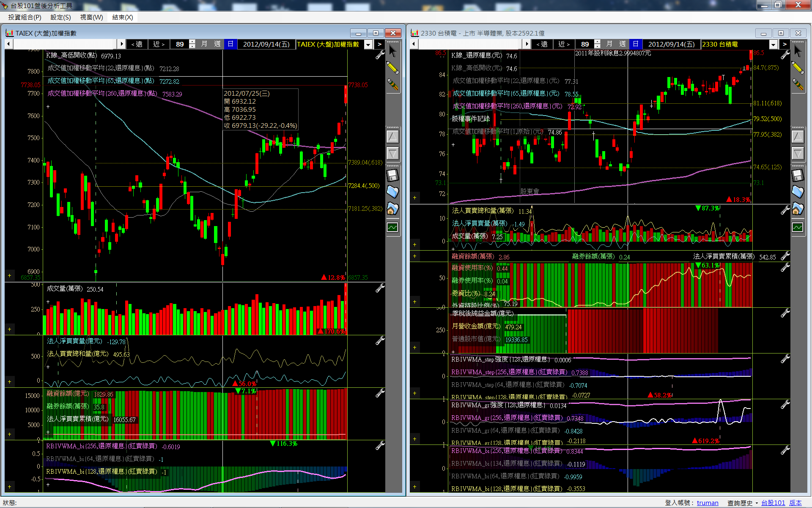This screenshot has height=508, width=812.
Task: Open the 投資組合(P) menu
Action: [x=25, y=17]
